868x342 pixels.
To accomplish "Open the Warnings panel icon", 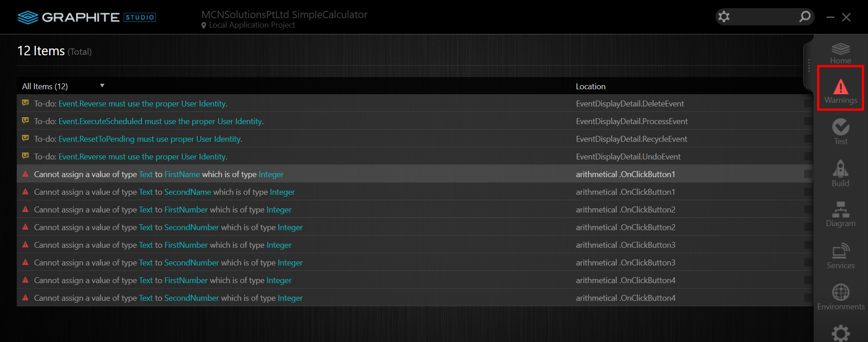I will point(840,88).
